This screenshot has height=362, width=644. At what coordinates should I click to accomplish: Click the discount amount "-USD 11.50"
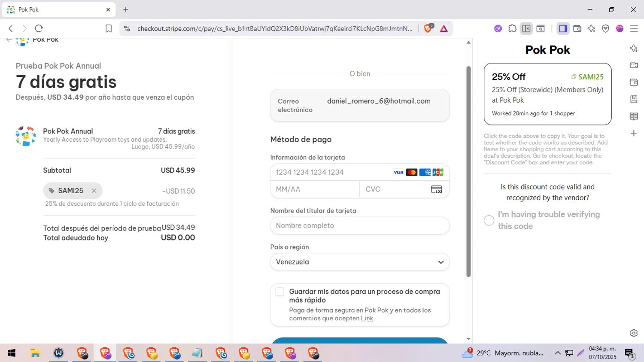click(179, 191)
